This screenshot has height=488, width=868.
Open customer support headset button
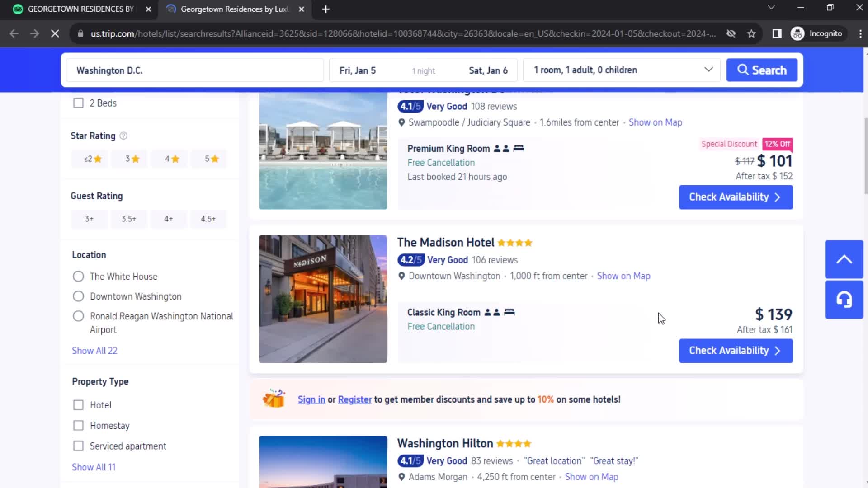(844, 300)
